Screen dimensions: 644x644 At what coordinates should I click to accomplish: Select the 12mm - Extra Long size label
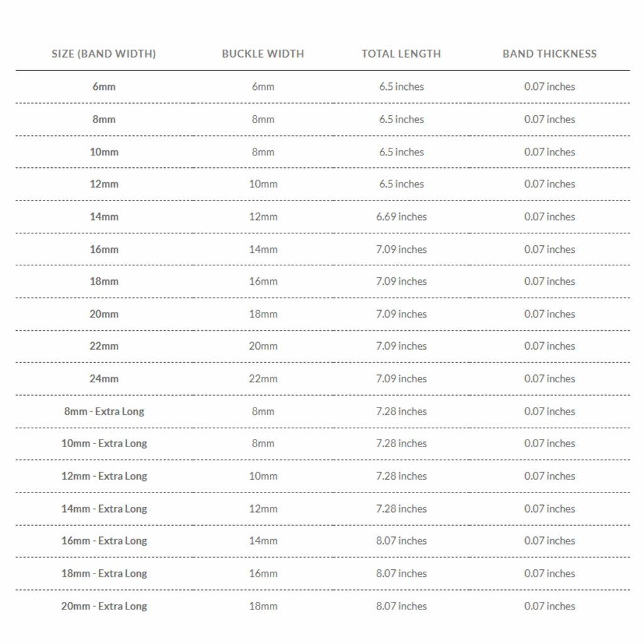click(x=104, y=476)
